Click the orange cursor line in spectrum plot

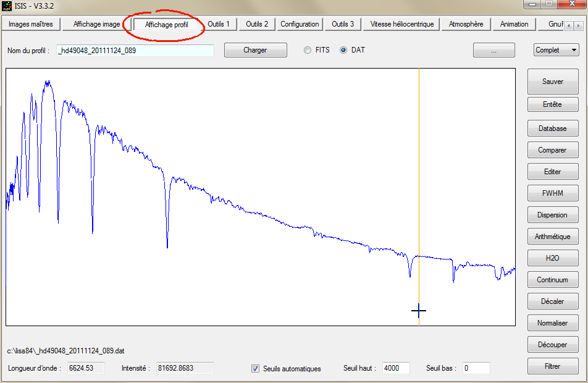pos(419,185)
